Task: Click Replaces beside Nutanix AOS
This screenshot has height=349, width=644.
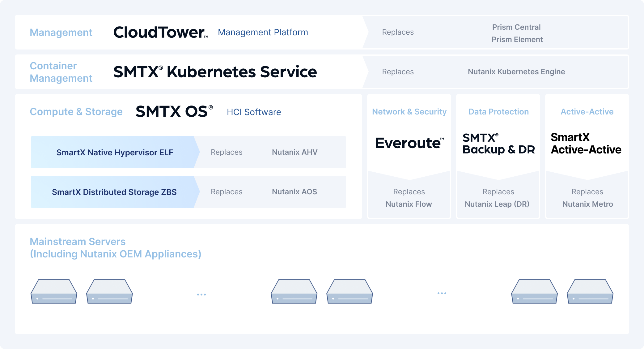Action: 227,192
